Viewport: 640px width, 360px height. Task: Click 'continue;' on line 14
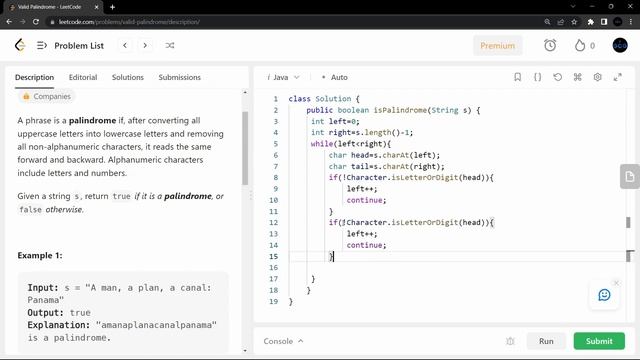366,245
